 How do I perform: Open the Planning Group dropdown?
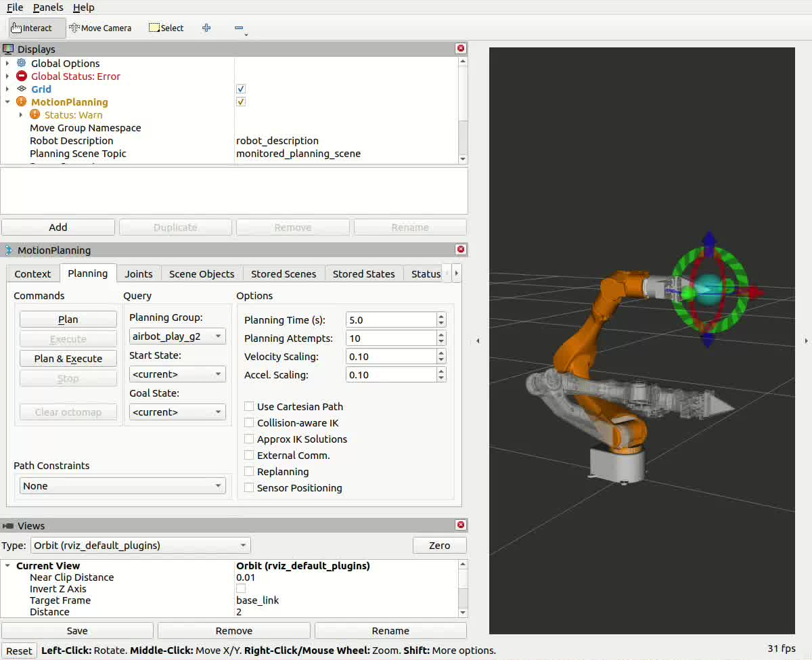tap(177, 336)
